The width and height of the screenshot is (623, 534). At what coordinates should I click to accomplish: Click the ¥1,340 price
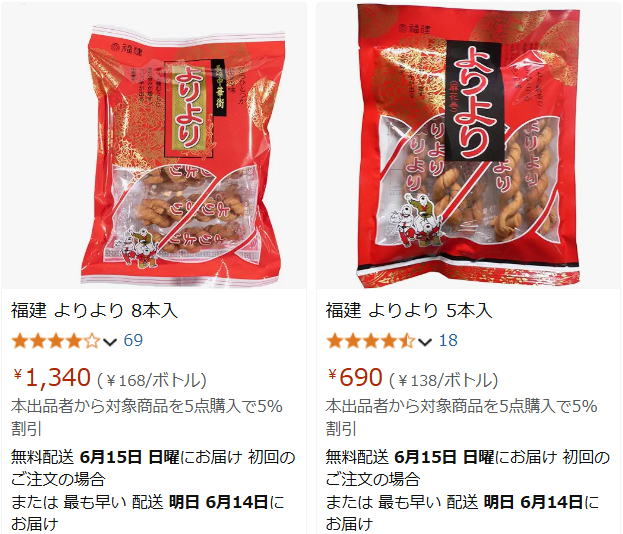pos(52,377)
